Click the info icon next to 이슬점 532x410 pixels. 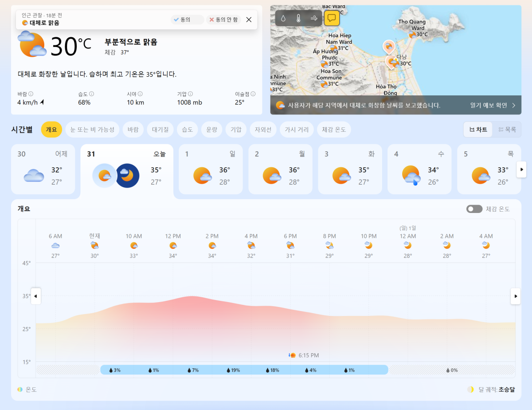[x=254, y=94]
